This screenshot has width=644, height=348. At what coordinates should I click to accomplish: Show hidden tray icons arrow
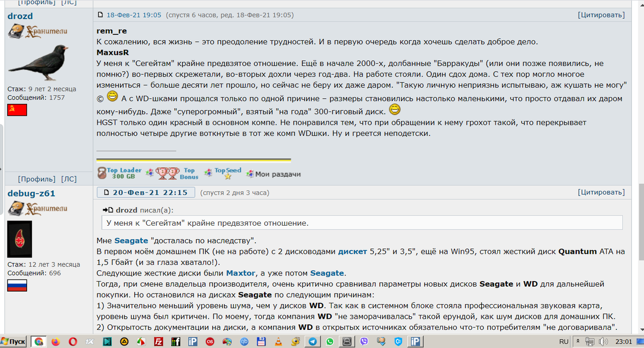click(x=579, y=341)
